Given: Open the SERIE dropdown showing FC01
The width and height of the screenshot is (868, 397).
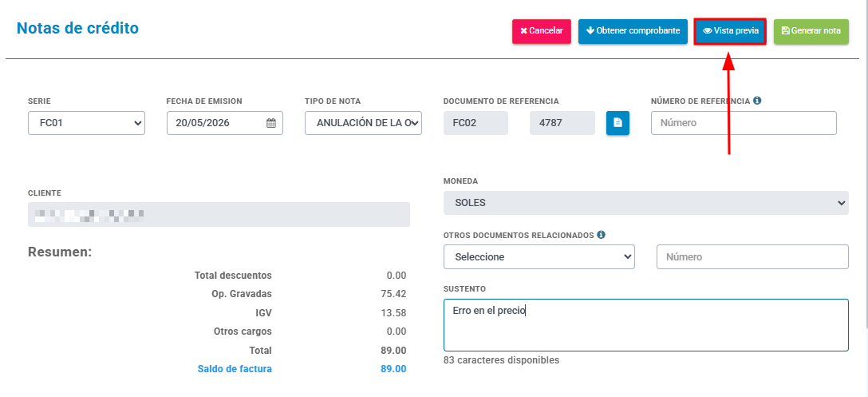Looking at the screenshot, I should pyautogui.click(x=86, y=123).
